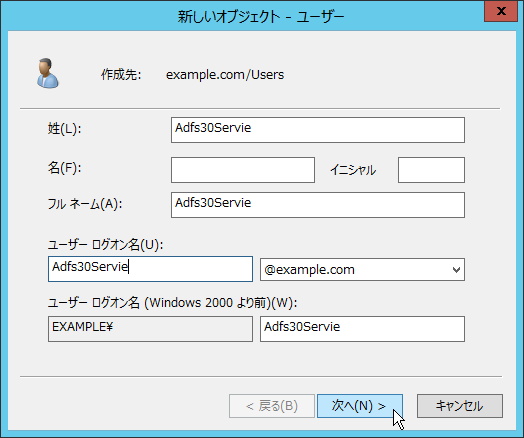Click the 次へ(N) > button
This screenshot has width=524, height=438.
pos(360,406)
